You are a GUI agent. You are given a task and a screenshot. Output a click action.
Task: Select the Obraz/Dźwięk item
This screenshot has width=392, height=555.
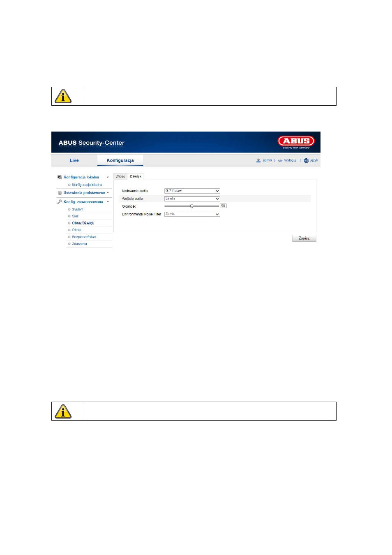pos(83,223)
